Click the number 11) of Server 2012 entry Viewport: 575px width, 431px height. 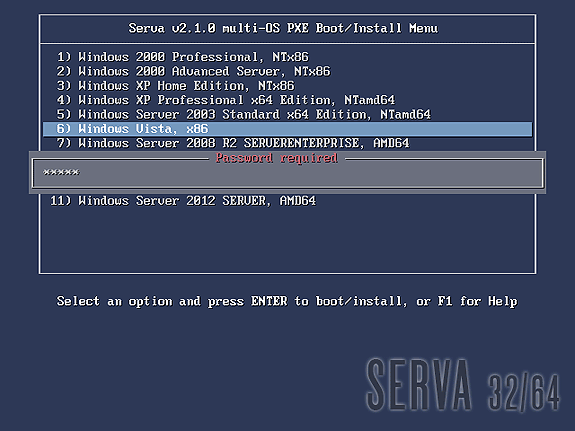tap(61, 201)
